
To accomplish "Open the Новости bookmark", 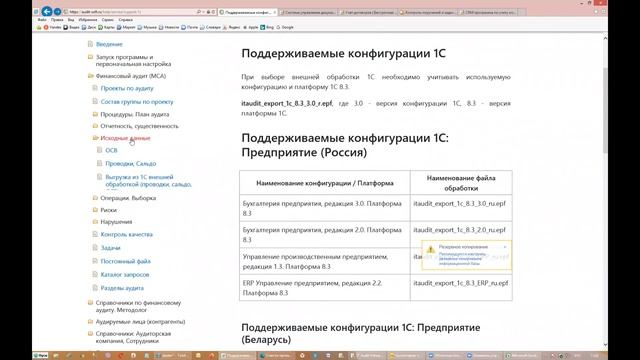I will coord(169,27).
